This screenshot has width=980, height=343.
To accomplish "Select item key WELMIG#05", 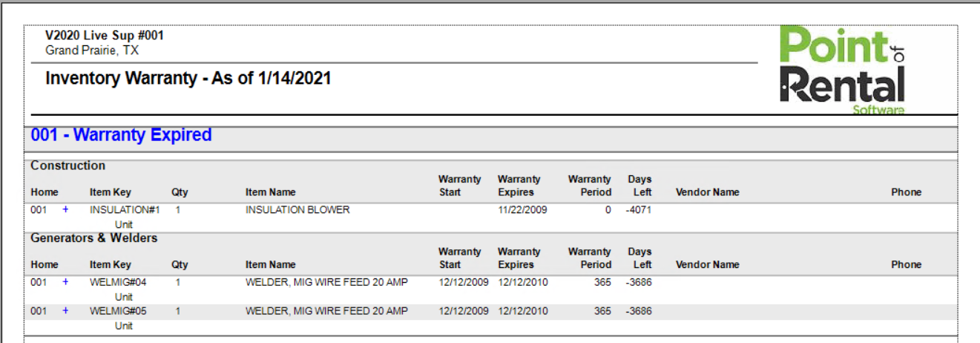I will [118, 311].
